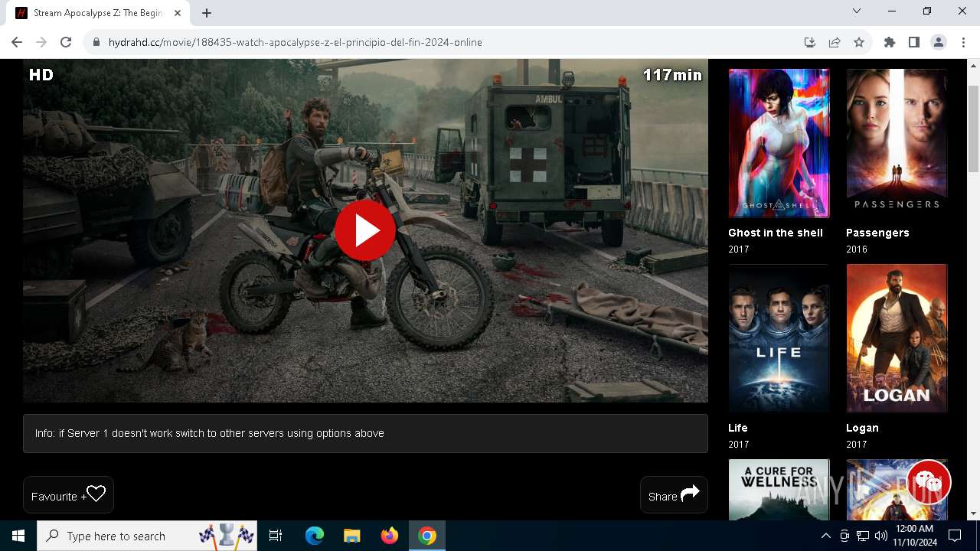Open Logan movie poster
Image resolution: width=980 pixels, height=551 pixels.
pyautogui.click(x=897, y=338)
